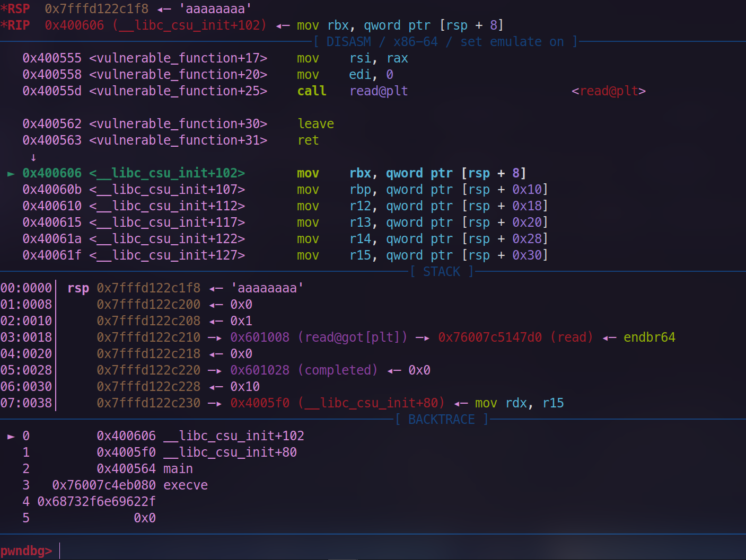Select the DISASM panel header
Screen dimensions: 746x560
click(x=348, y=41)
